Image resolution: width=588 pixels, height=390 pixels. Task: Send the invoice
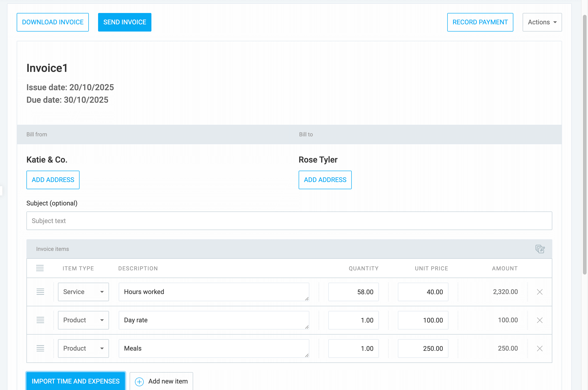[x=124, y=22]
